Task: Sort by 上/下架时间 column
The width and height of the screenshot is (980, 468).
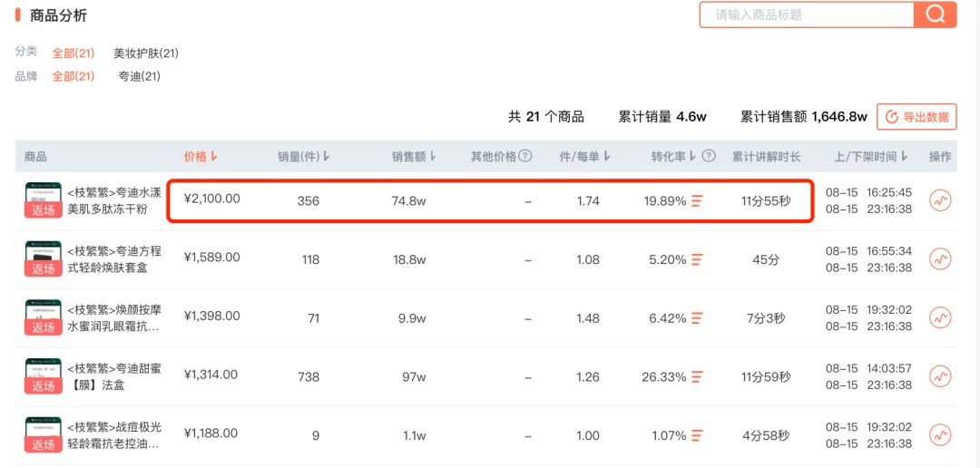Action: pos(870,156)
